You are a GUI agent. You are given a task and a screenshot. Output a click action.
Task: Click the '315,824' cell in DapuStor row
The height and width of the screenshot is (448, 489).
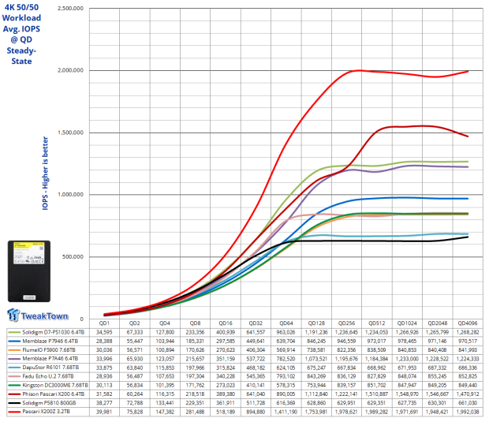[226, 368]
